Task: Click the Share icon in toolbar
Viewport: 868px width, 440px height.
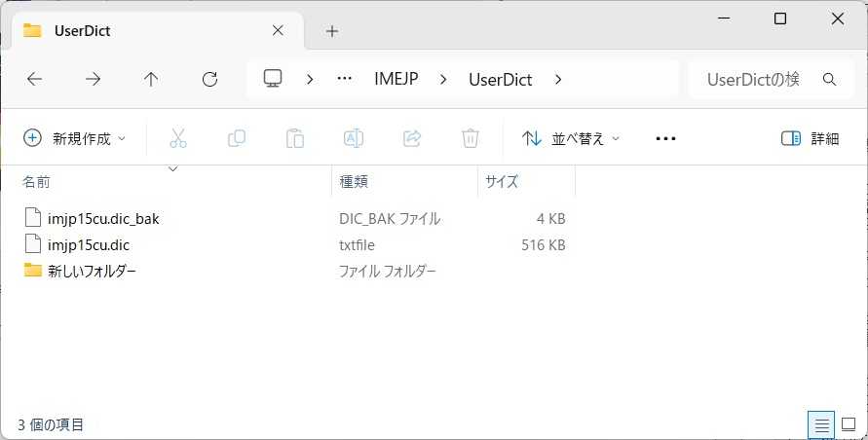Action: 412,138
